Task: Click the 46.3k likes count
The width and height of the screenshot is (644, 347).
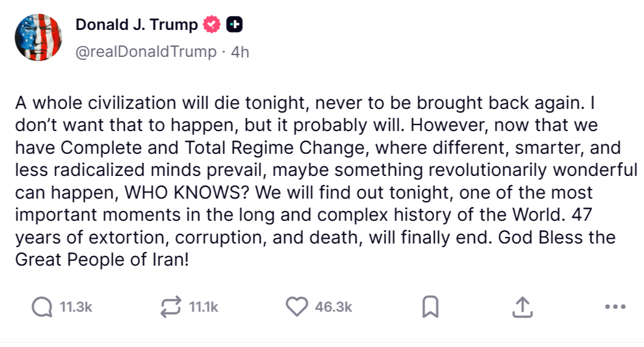Action: (x=333, y=308)
